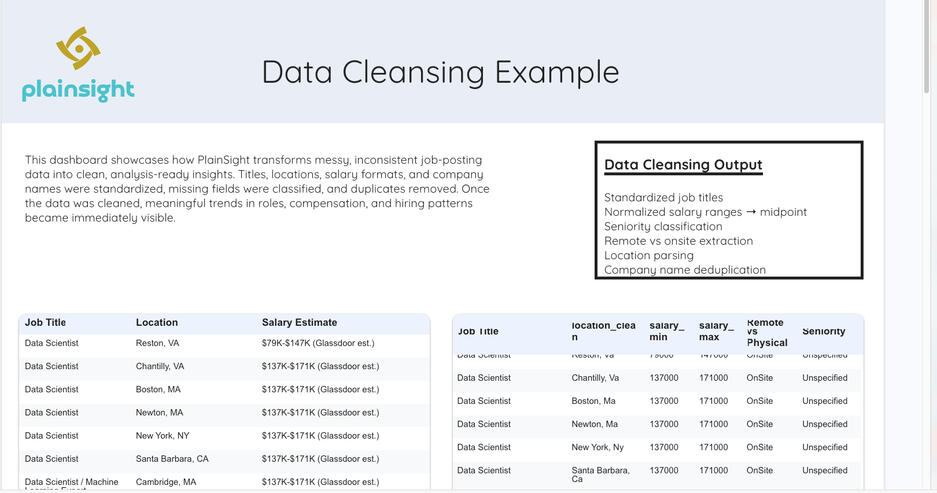The height and width of the screenshot is (493, 937).
Task: Sort raw table by Location header
Action: coord(157,323)
